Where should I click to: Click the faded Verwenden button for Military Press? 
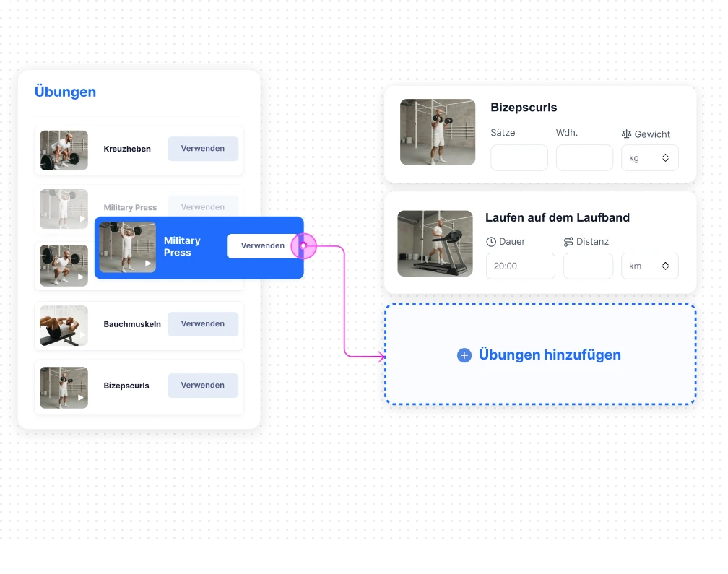[x=203, y=206]
